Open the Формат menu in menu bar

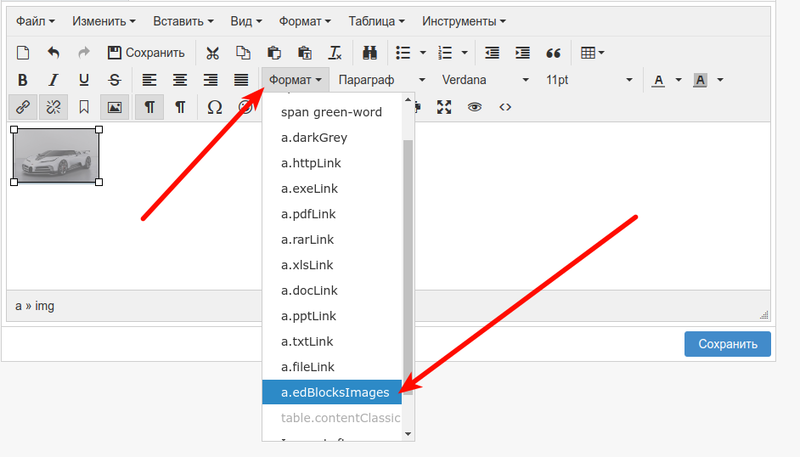coord(305,21)
